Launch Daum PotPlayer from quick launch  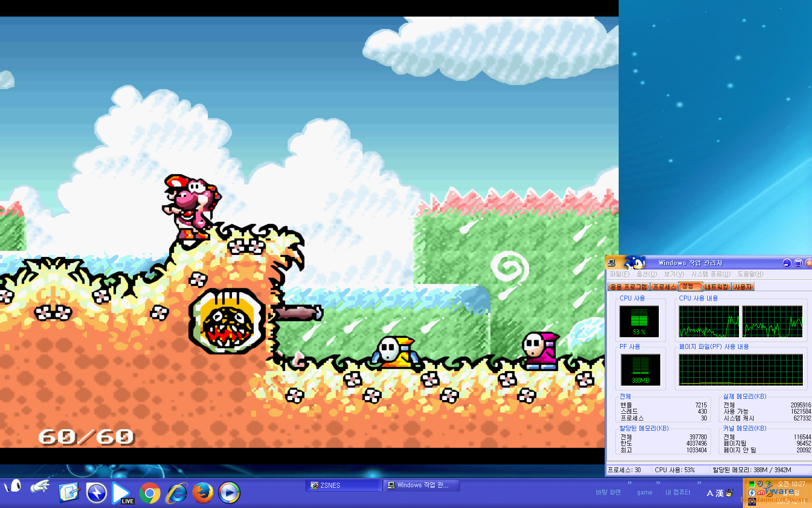[96, 493]
